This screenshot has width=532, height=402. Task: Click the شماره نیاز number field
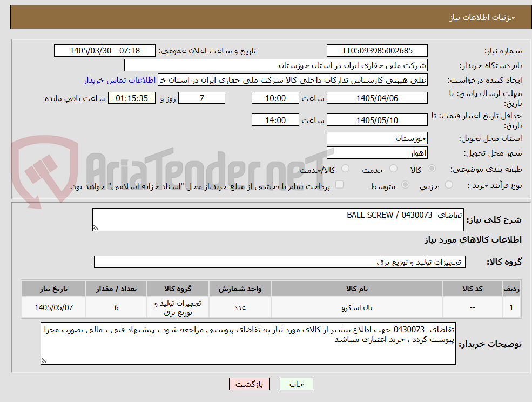[377, 51]
